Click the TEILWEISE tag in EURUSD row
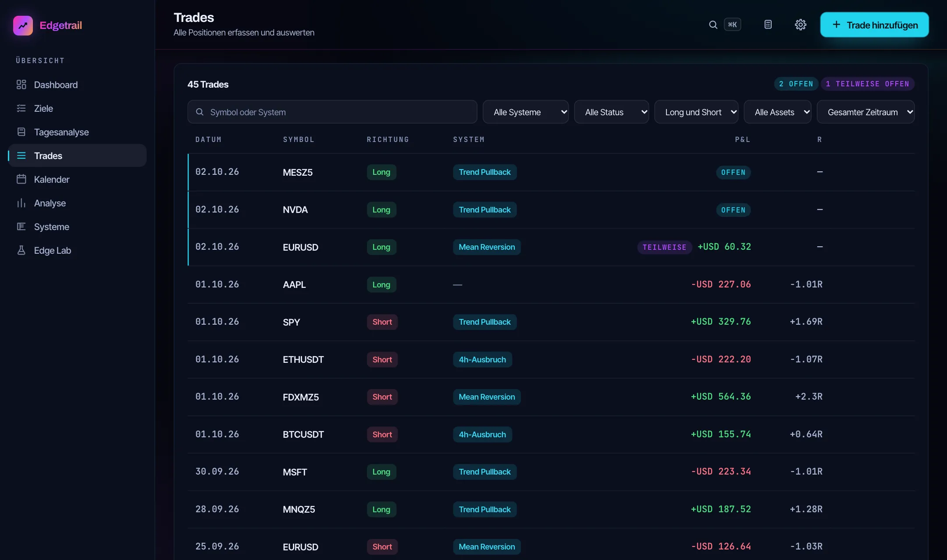This screenshot has width=947, height=560. pos(664,247)
